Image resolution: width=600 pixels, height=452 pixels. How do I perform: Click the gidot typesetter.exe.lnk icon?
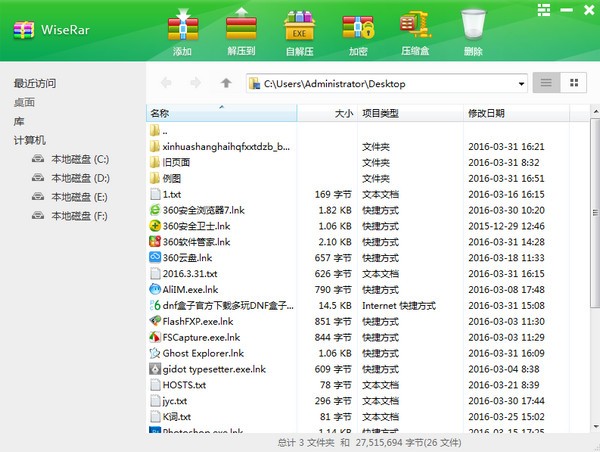point(155,369)
